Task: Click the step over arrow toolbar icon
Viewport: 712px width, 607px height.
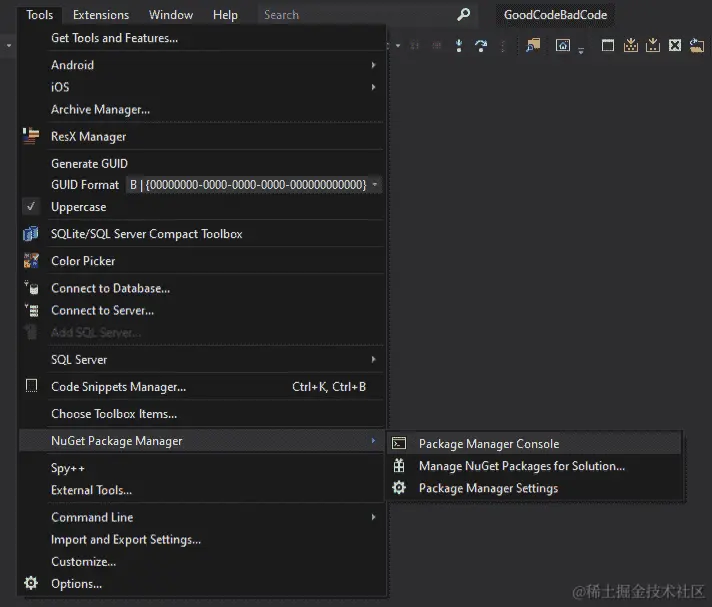Action: 481,45
